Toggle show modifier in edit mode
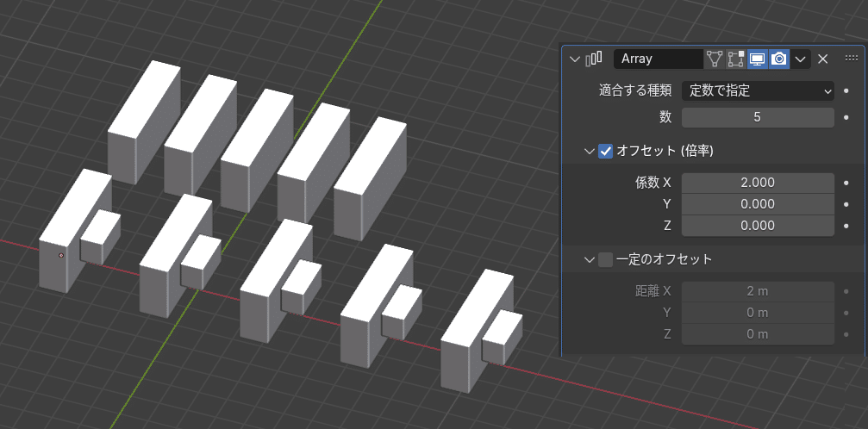Image resolution: width=868 pixels, height=429 pixels. click(736, 59)
